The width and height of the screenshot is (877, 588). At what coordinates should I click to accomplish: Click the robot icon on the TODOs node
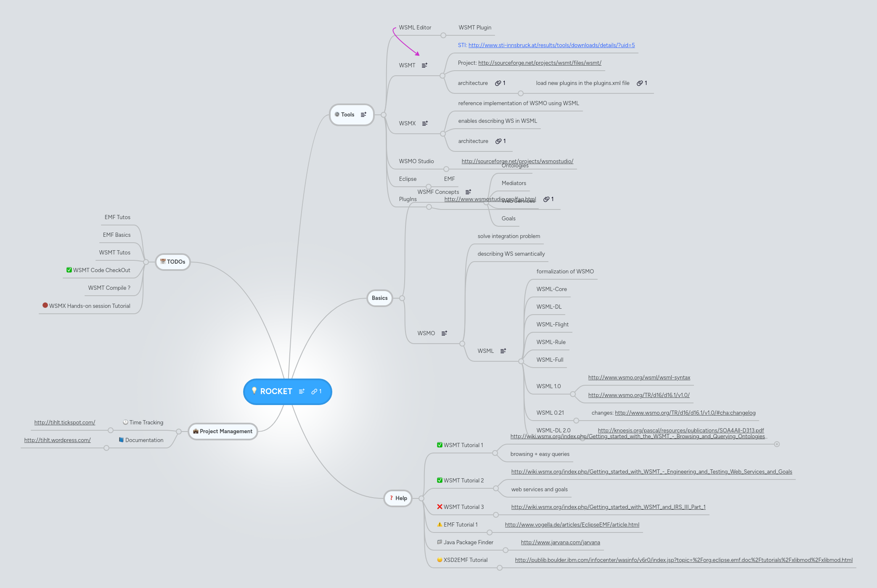point(162,262)
